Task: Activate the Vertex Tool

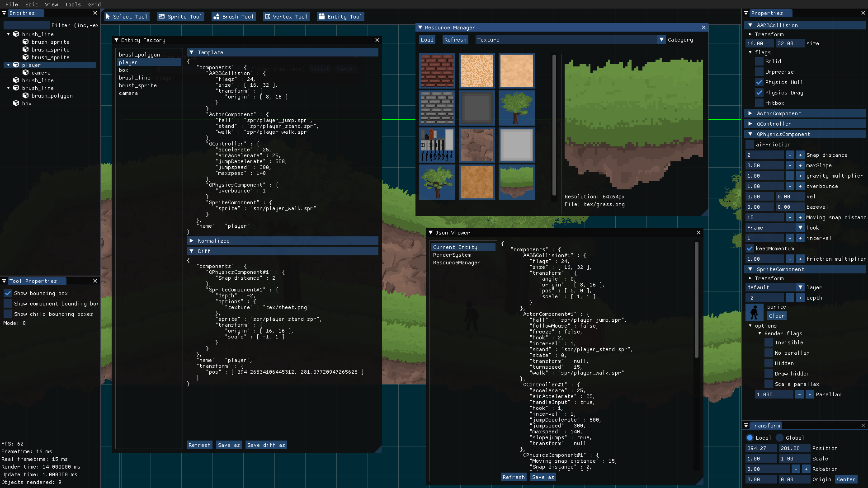Action: [x=286, y=17]
